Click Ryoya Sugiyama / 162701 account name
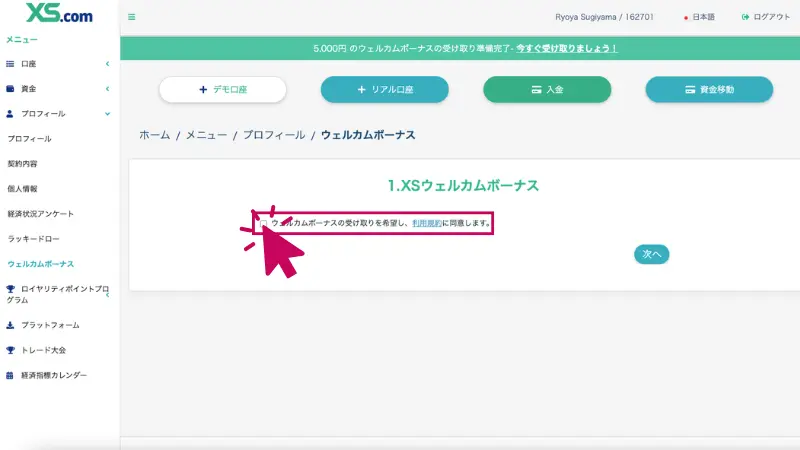This screenshot has width=800, height=450. (x=604, y=17)
